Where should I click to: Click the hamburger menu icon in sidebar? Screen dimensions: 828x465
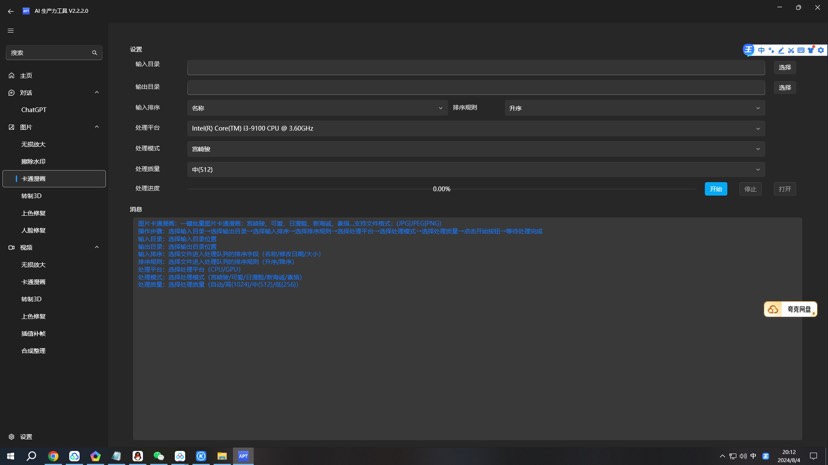tap(11, 31)
